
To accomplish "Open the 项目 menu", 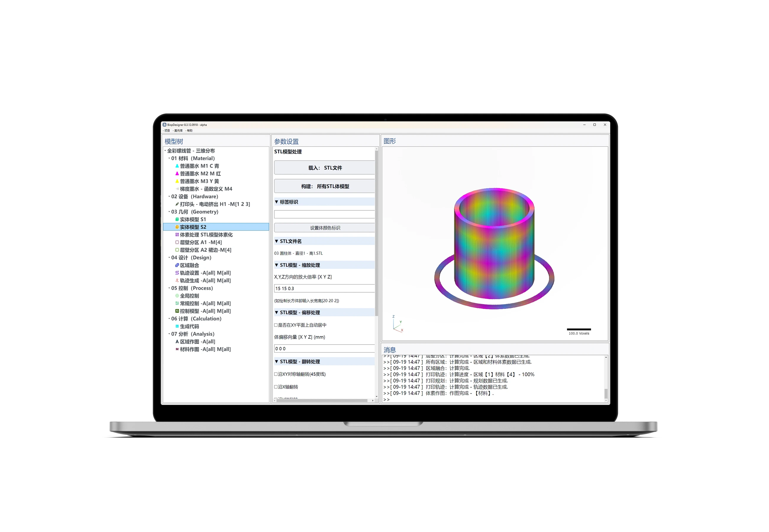I will 167,131.
